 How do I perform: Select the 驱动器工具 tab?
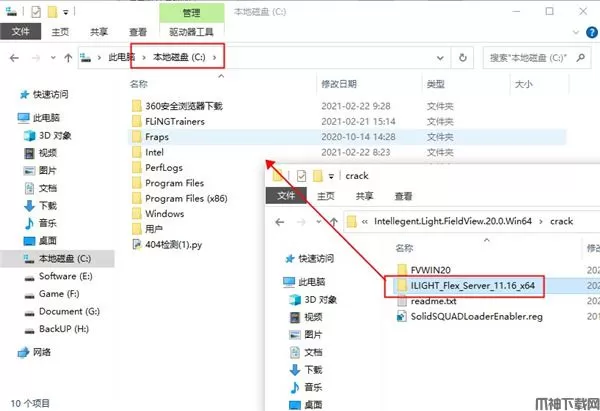pos(191,32)
